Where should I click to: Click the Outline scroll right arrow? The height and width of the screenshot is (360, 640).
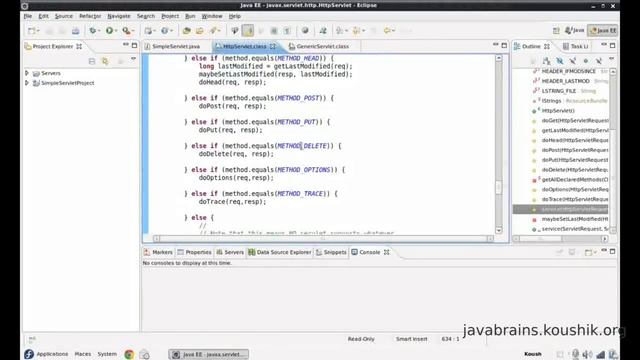[604, 239]
